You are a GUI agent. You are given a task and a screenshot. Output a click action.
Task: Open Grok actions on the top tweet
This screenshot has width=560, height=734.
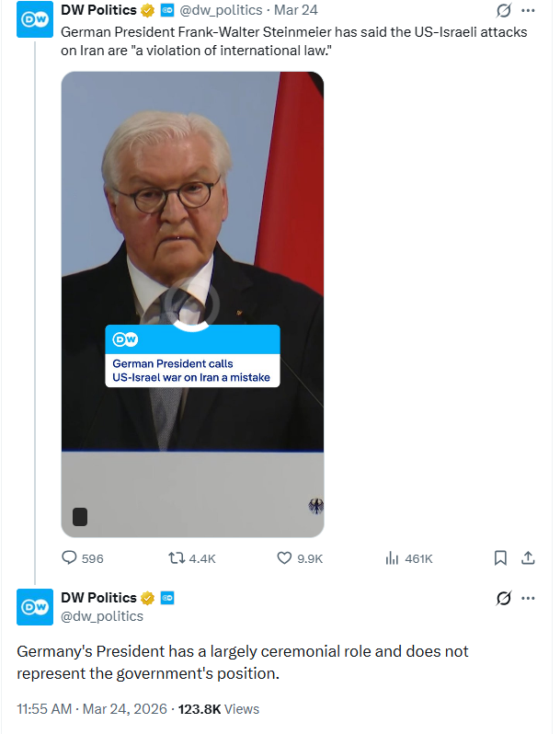503,11
